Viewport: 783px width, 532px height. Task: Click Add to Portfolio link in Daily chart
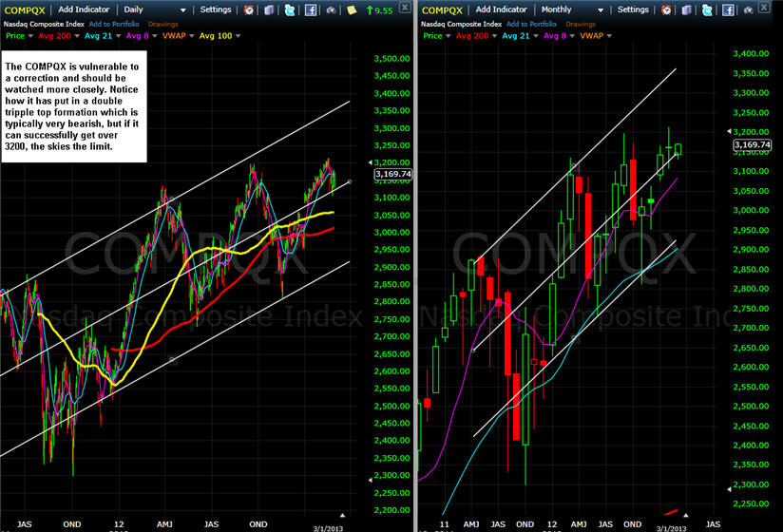click(x=114, y=24)
